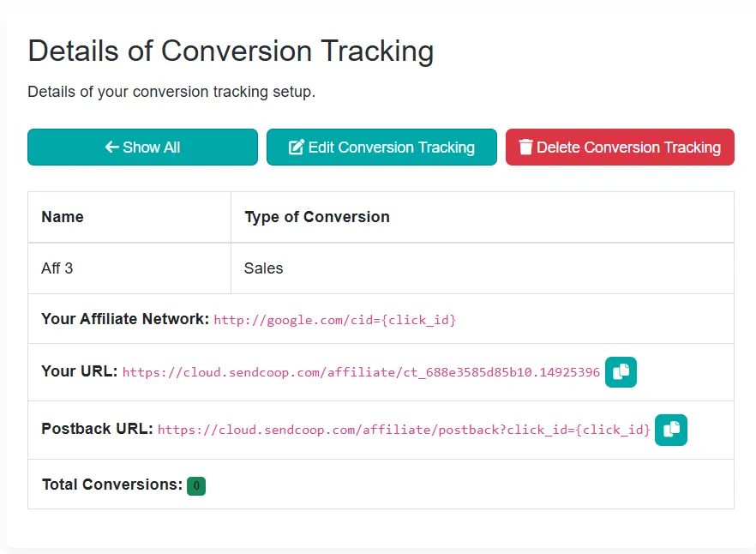Click the Your Affiliate Network label
The image size is (756, 554).
click(125, 319)
